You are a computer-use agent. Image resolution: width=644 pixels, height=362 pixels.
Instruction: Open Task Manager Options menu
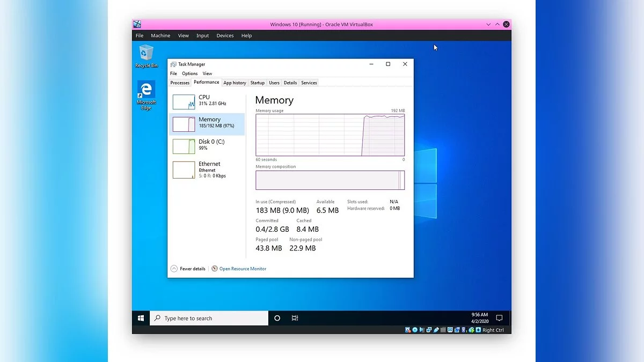point(189,73)
